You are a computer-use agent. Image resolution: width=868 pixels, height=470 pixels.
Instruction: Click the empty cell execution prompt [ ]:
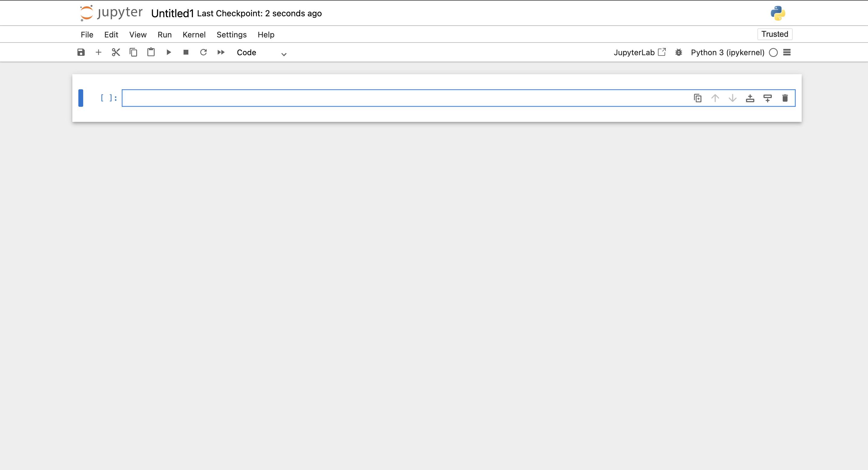tap(108, 98)
